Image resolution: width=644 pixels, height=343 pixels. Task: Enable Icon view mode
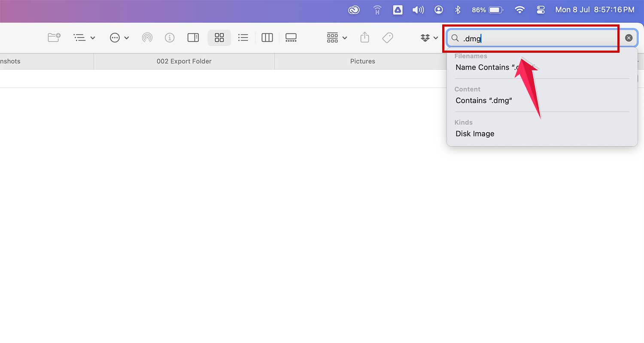(x=219, y=37)
